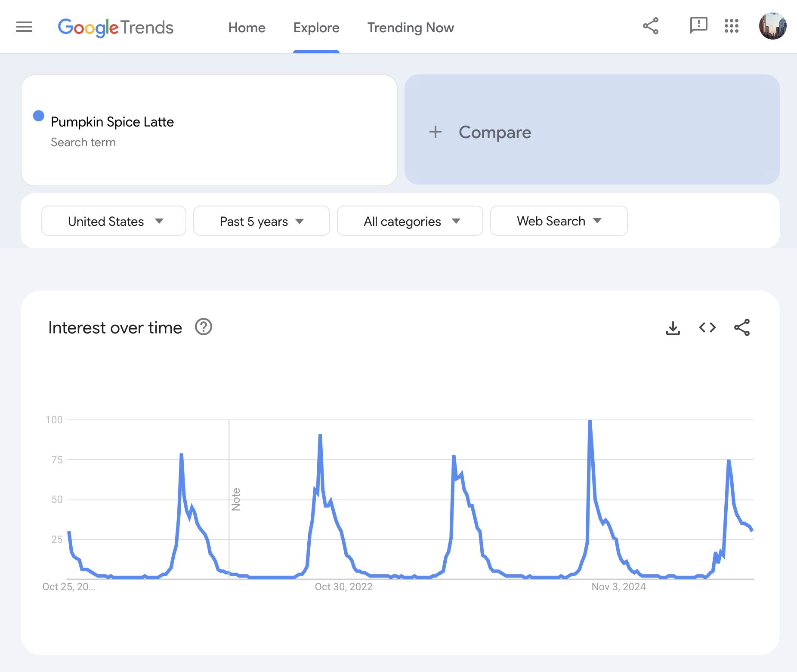Open the All categories dropdown
Viewport: 797px width, 672px height.
coord(410,221)
